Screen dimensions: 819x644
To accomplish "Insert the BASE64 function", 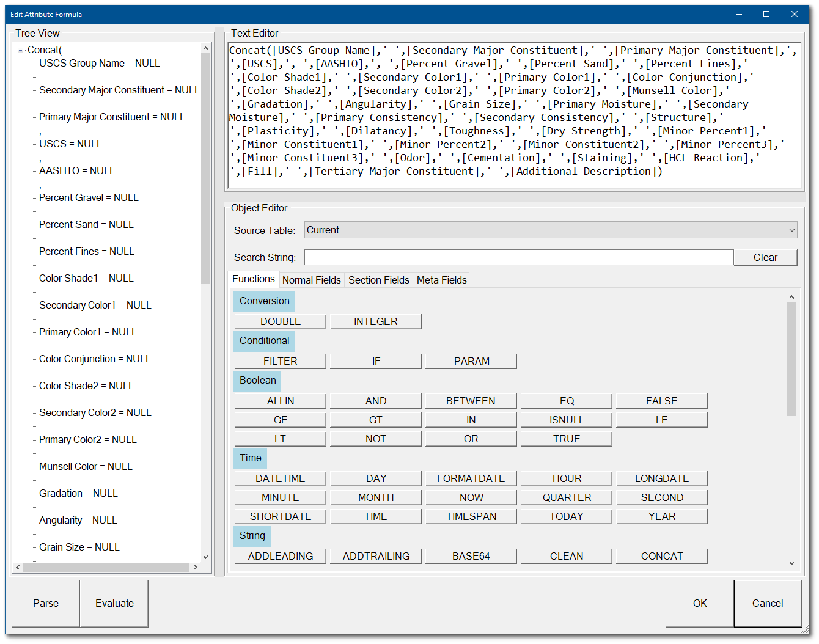I will tap(471, 556).
